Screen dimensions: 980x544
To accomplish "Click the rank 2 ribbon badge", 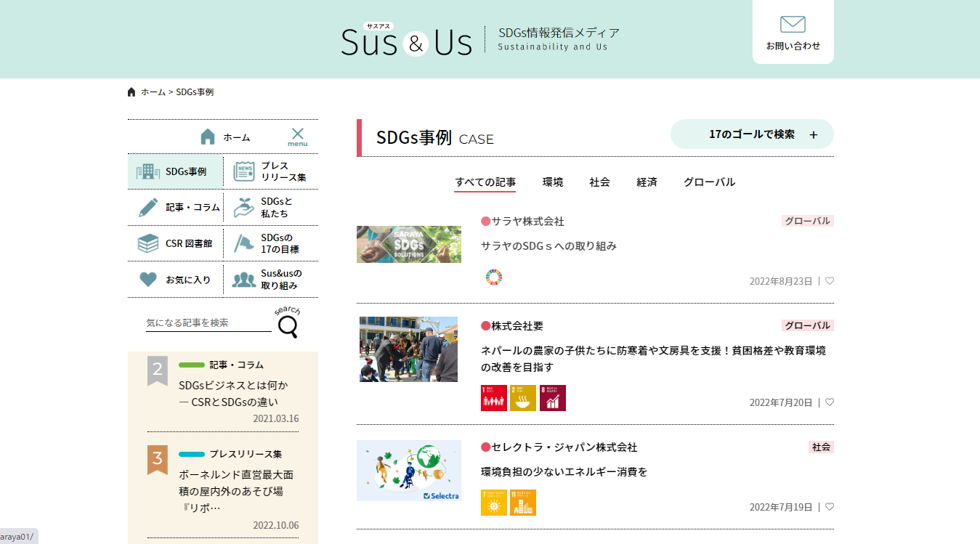I will (x=158, y=370).
